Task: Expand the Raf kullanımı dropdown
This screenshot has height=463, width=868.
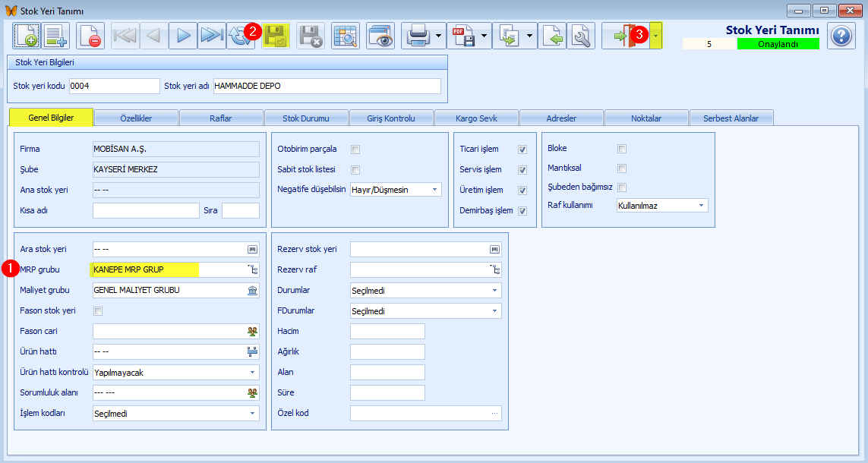Action: tap(662, 205)
